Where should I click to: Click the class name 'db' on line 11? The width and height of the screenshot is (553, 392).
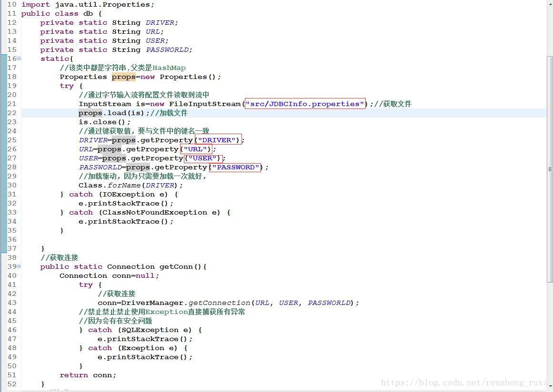click(x=88, y=14)
